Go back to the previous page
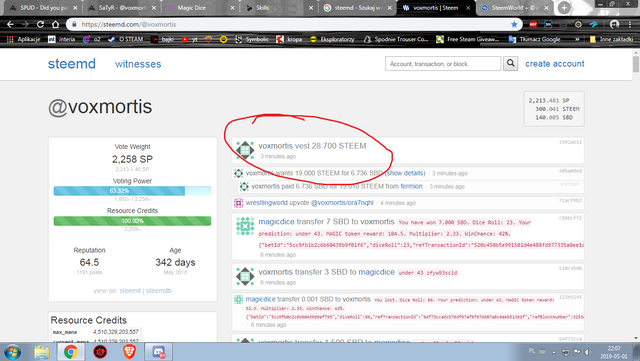This screenshot has height=361, width=640. click(x=11, y=25)
